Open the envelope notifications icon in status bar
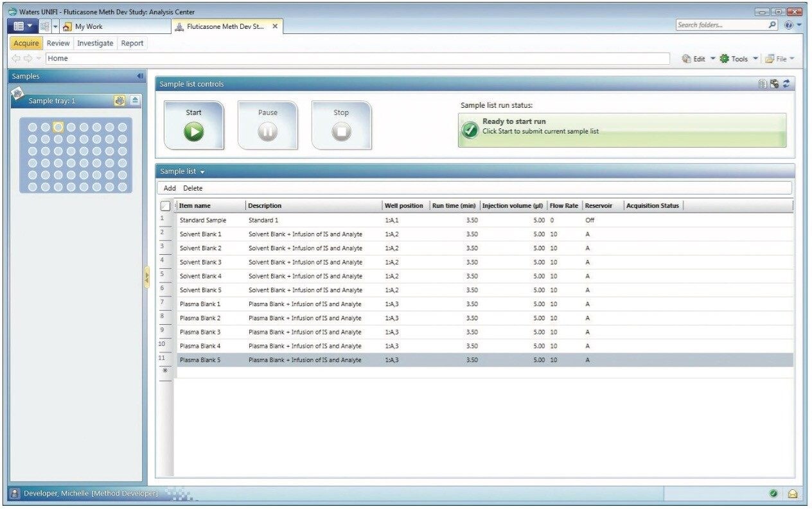This screenshot has height=509, width=812. [x=793, y=494]
